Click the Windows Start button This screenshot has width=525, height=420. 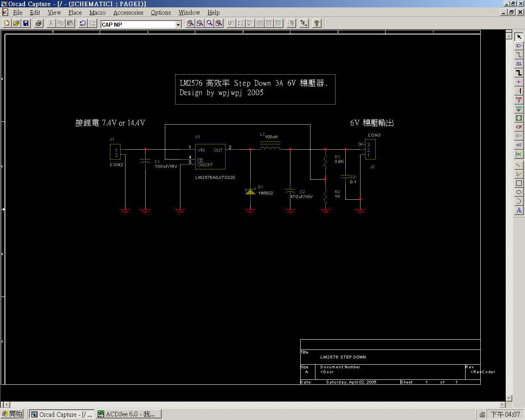12,414
